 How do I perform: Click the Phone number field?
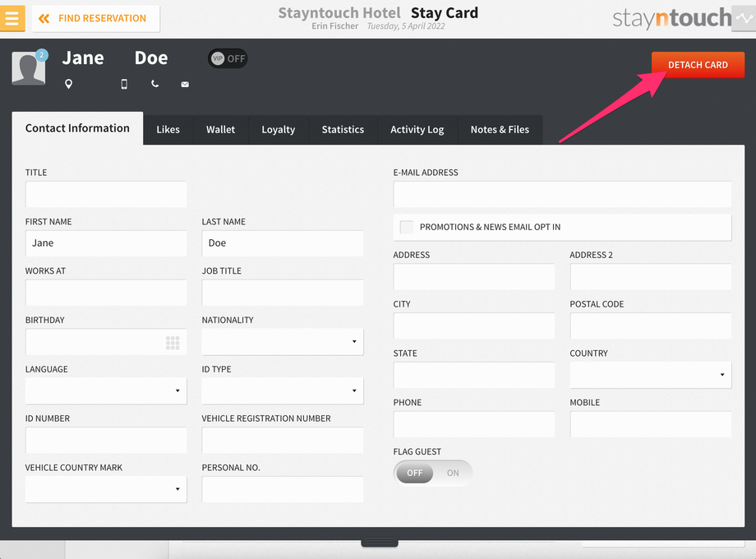(x=474, y=424)
